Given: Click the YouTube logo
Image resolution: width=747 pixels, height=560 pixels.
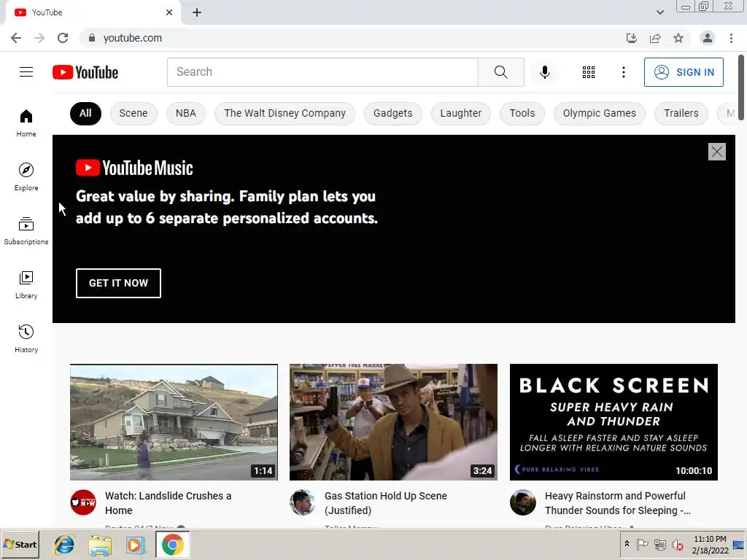Looking at the screenshot, I should coord(85,72).
